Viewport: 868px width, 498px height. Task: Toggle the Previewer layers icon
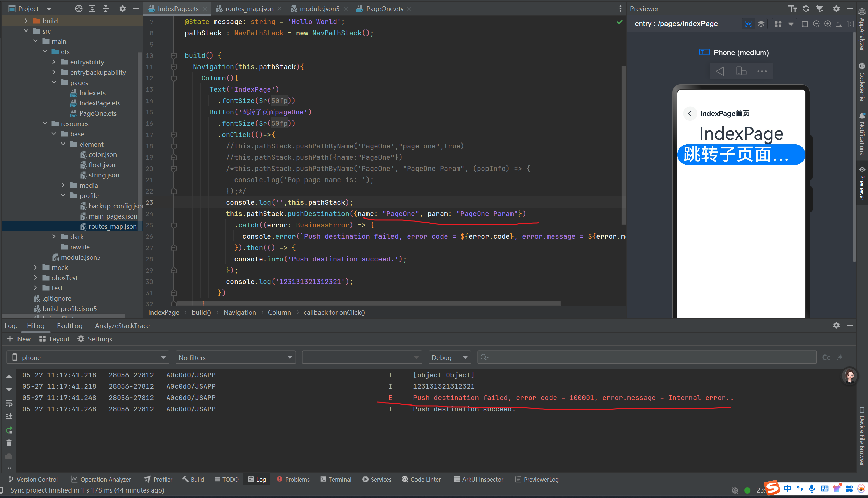coord(761,24)
